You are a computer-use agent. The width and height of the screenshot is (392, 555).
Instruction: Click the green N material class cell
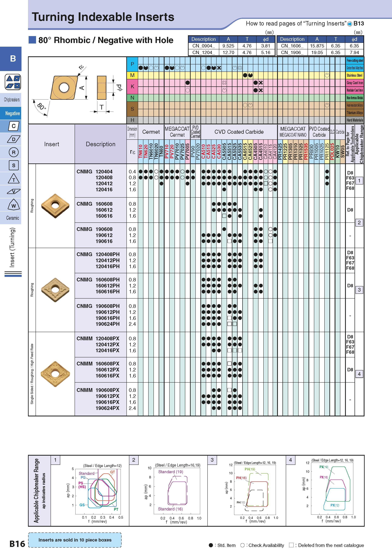[x=132, y=98]
